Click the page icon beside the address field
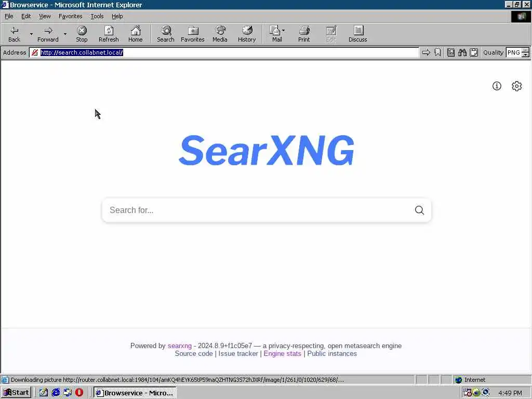The height and width of the screenshot is (399, 532). pyautogui.click(x=35, y=52)
